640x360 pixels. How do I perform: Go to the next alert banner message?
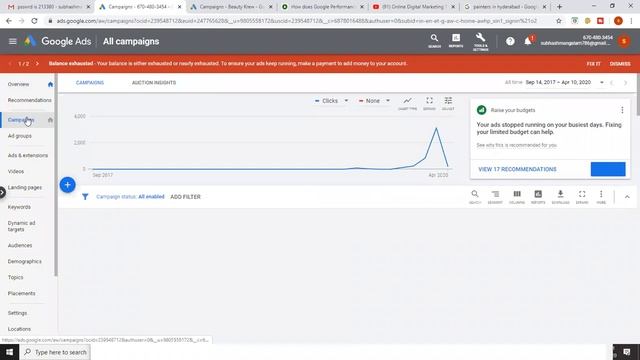pyautogui.click(x=37, y=64)
